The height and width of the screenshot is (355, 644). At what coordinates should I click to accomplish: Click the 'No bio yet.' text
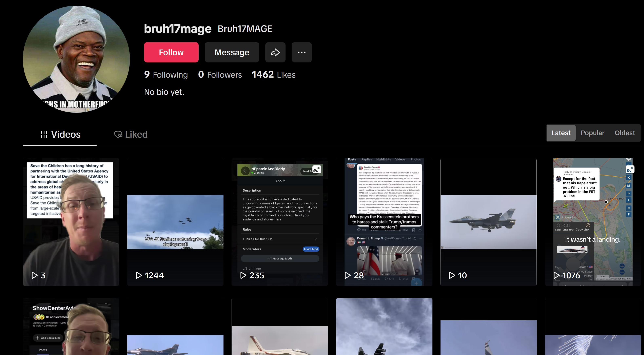[x=164, y=92]
